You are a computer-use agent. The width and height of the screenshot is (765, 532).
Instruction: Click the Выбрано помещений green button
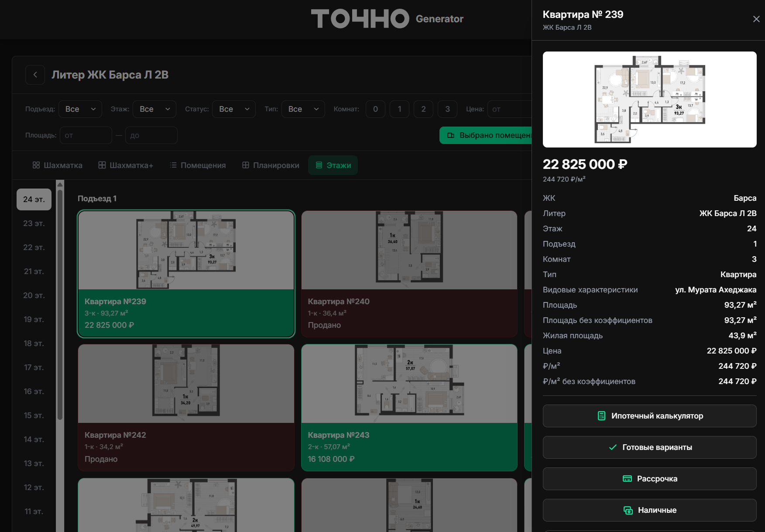tap(486, 135)
